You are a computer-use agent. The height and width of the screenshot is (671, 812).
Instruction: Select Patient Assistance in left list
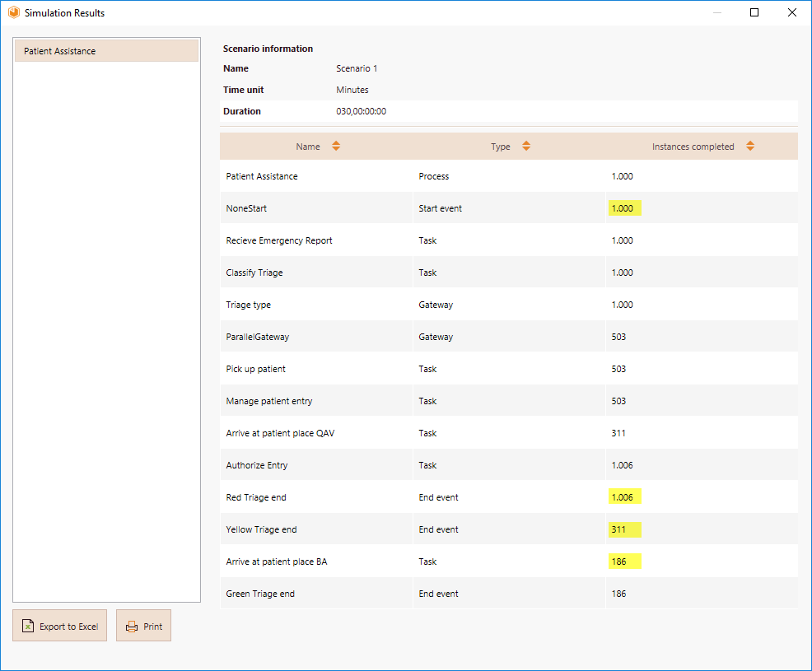click(107, 51)
